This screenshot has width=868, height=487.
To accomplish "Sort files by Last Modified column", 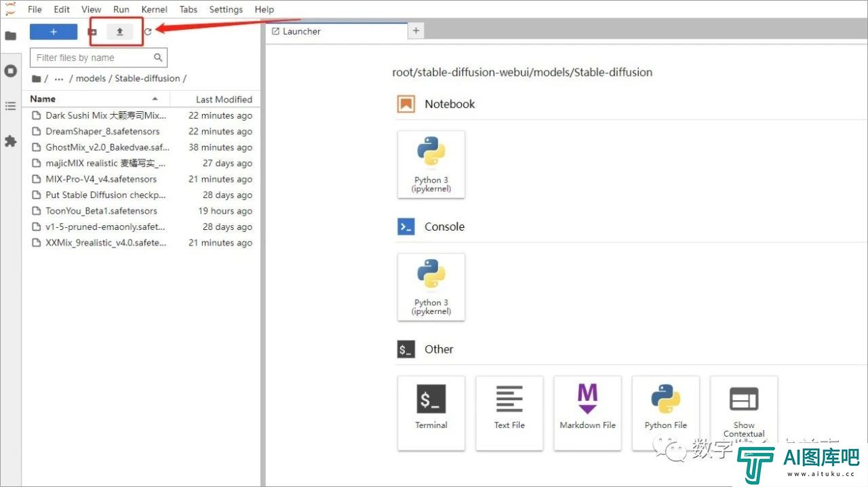I will pos(215,99).
